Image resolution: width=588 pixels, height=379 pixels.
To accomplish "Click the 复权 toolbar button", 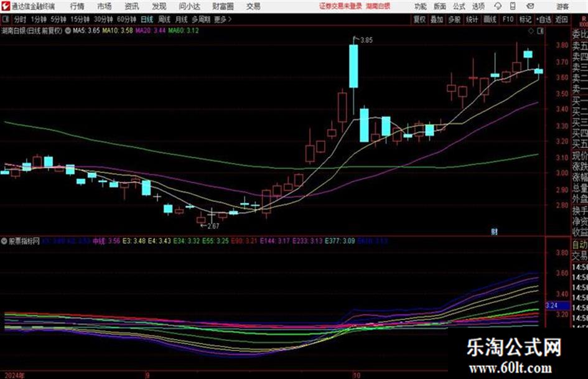I will (419, 19).
